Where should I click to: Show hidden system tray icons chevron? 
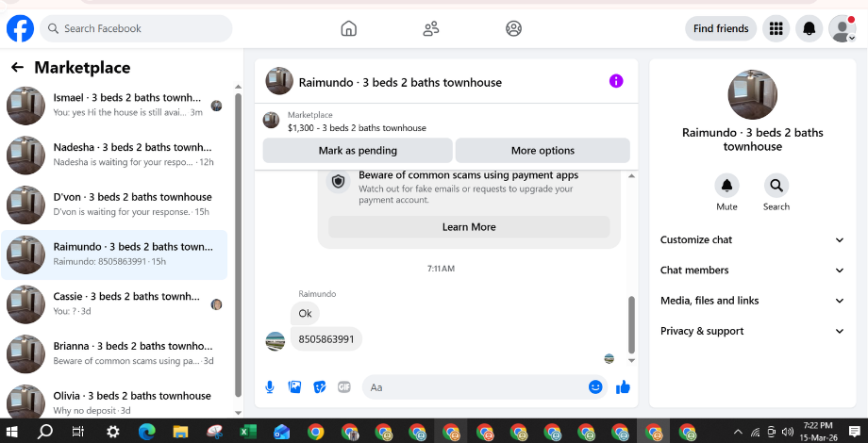[738, 432]
